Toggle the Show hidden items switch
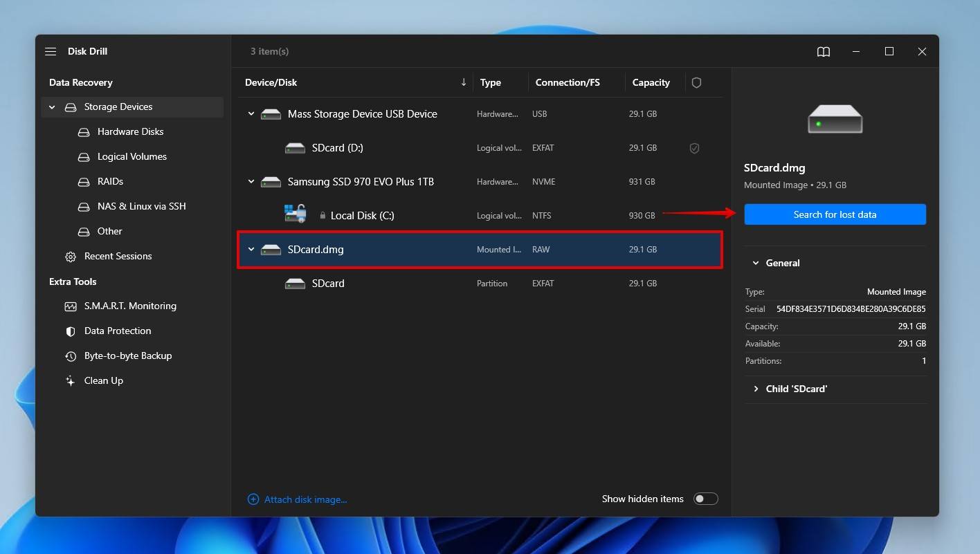Image resolution: width=980 pixels, height=554 pixels. point(705,499)
